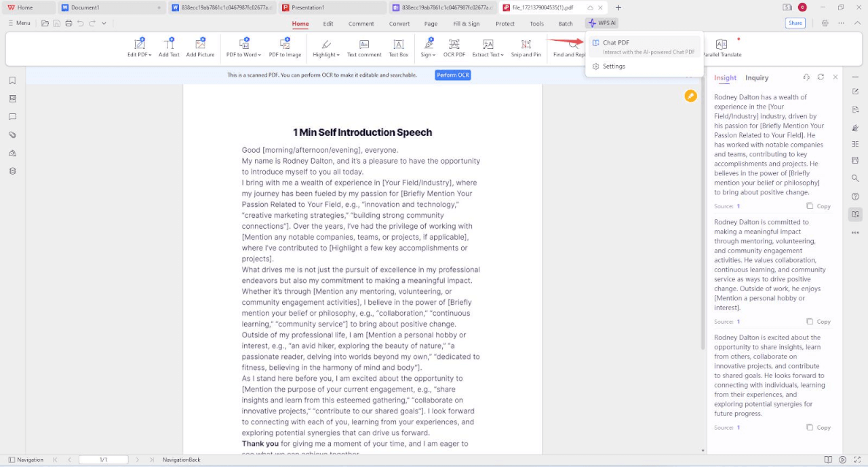Click the Add Picture tool icon
Viewport: 868px width, 467px height.
pyautogui.click(x=200, y=45)
